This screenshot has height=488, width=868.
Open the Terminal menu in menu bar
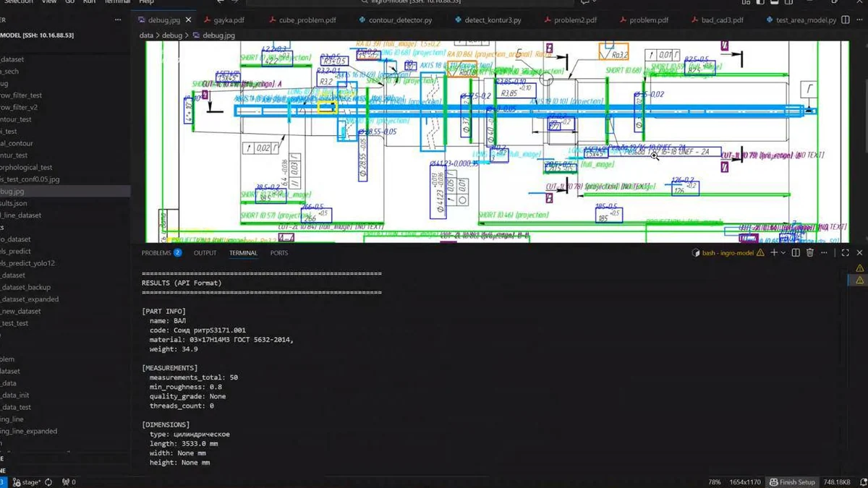click(x=117, y=2)
